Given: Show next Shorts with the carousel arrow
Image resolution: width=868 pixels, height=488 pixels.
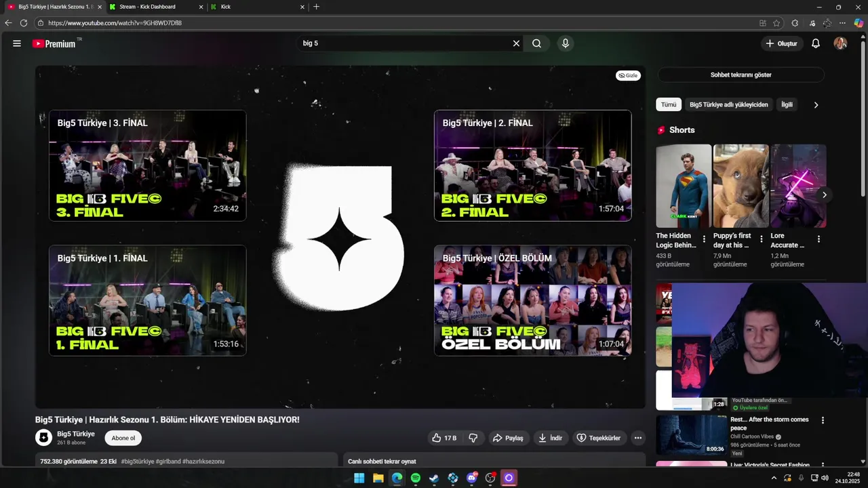Looking at the screenshot, I should tap(825, 195).
